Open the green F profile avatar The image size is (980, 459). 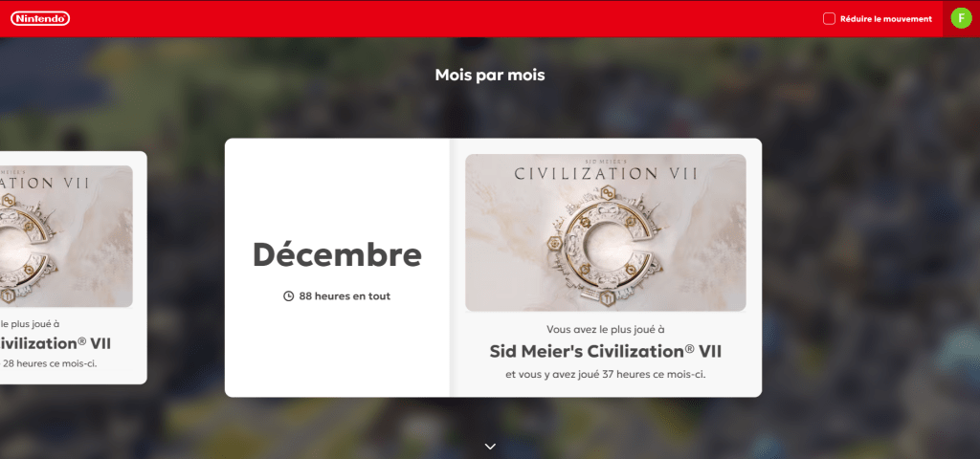tap(961, 18)
